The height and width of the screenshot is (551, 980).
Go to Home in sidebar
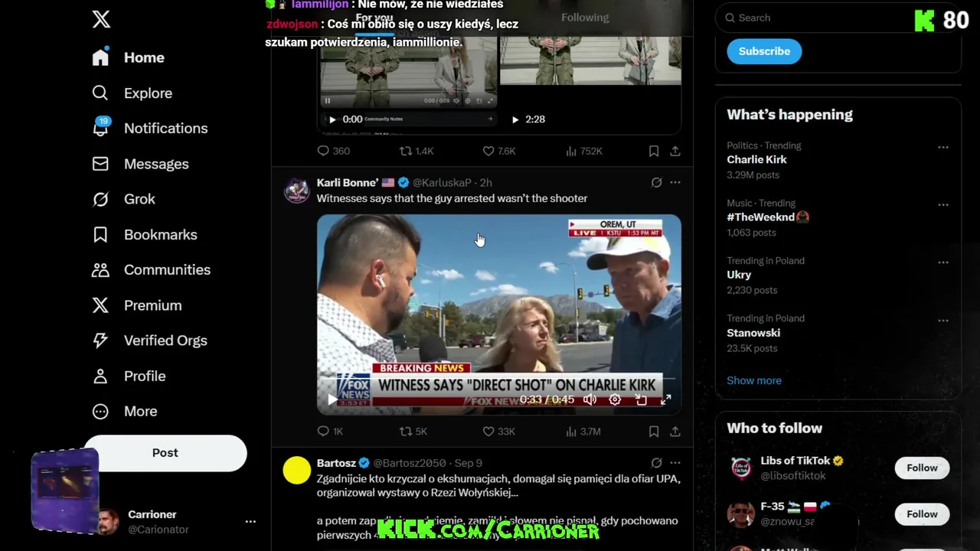coord(128,57)
